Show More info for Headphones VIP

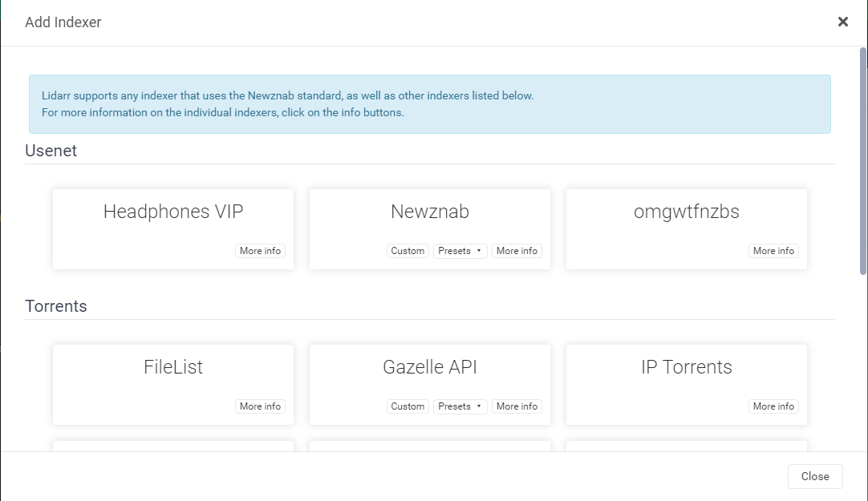260,250
